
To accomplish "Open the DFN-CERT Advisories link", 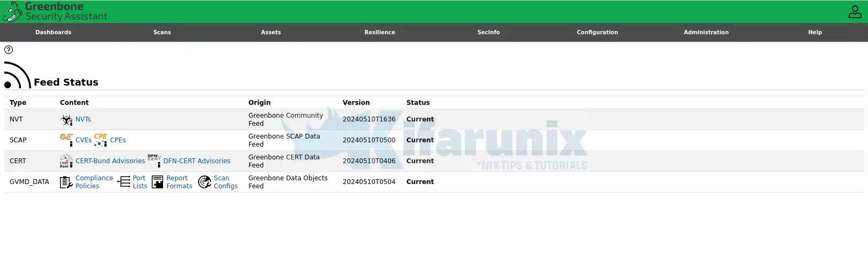I will [197, 161].
